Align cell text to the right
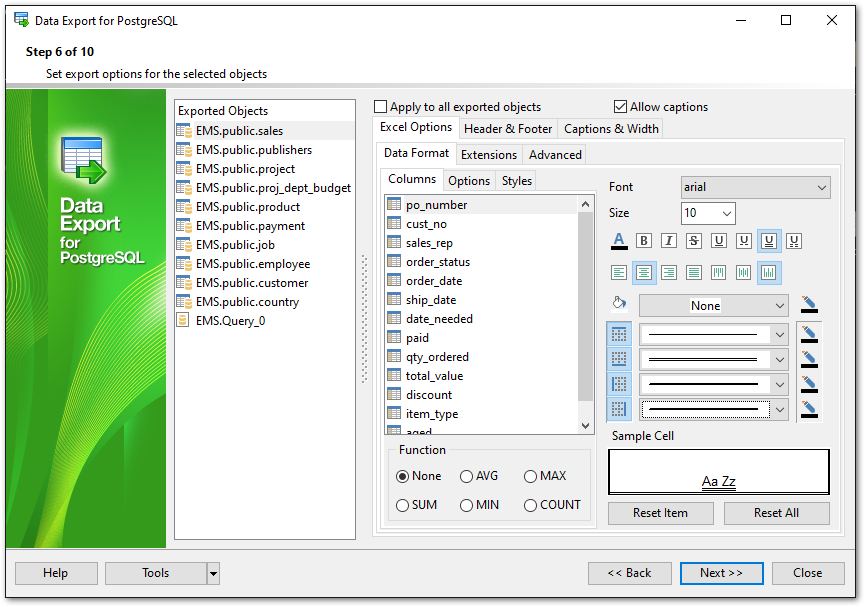Screen dimensions: 865x607 [x=669, y=273]
